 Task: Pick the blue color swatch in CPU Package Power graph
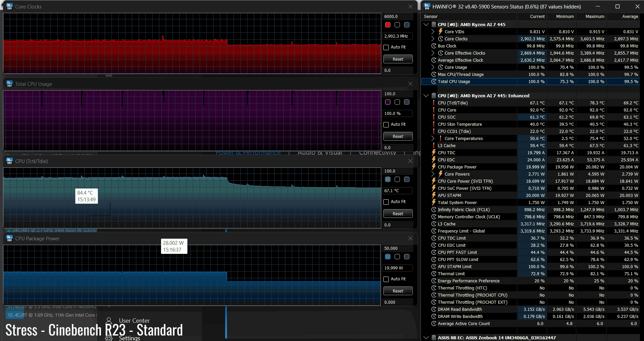(x=388, y=257)
